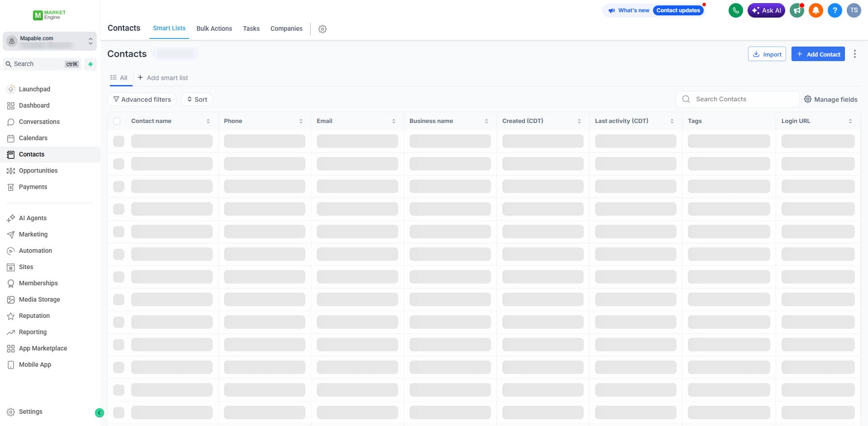Screen dimensions: 868x426
Task: Sort by Email column arrows
Action: pos(394,121)
